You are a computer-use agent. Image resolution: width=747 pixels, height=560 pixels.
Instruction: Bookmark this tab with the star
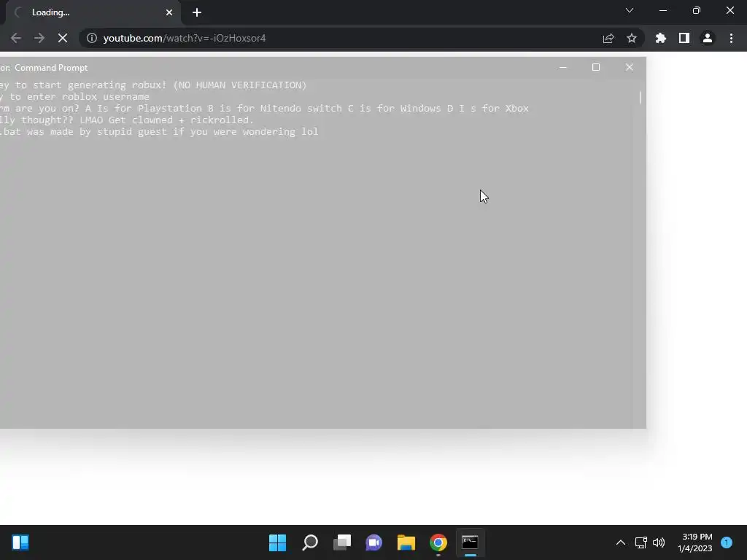pos(632,38)
